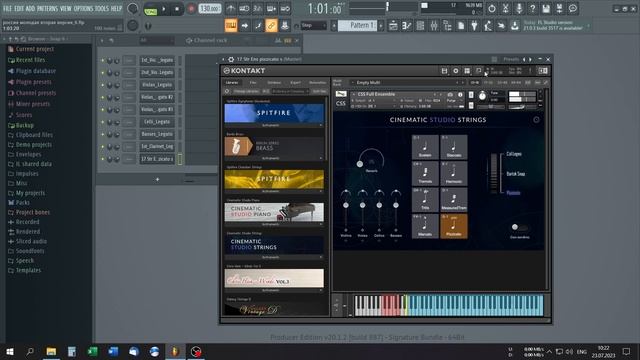Open the Kontakt settings gear icon
Viewport: 640px width, 360px height.
456,71
